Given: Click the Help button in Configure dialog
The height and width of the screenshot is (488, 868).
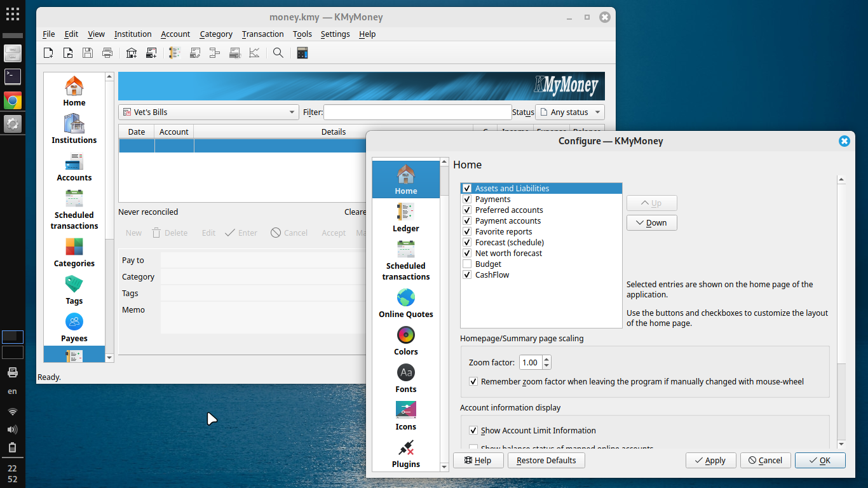Looking at the screenshot, I should click(478, 461).
